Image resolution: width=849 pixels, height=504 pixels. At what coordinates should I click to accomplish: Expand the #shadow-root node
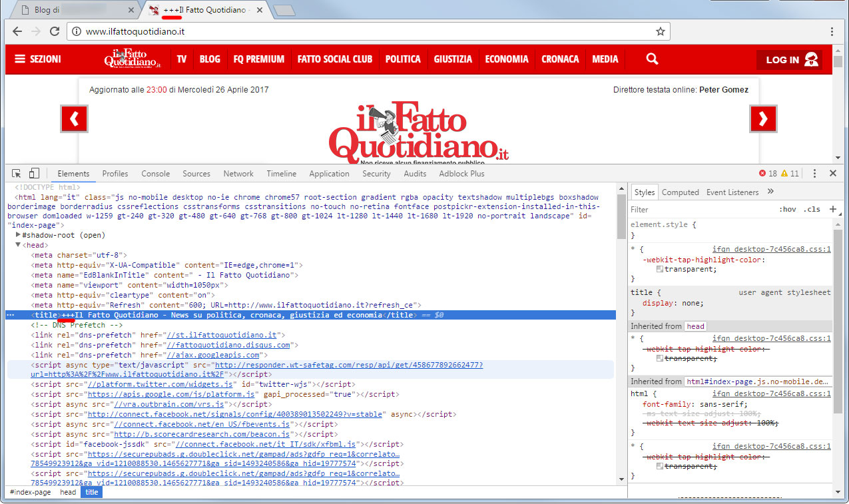pos(19,236)
